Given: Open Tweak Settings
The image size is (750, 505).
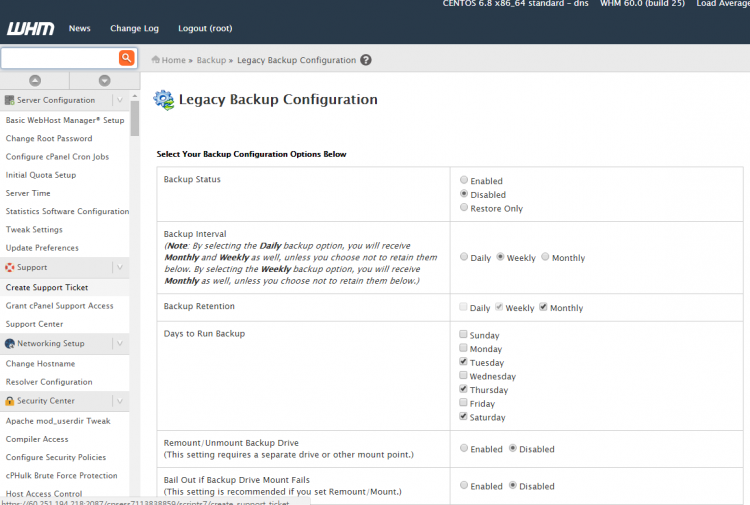Looking at the screenshot, I should tap(34, 229).
